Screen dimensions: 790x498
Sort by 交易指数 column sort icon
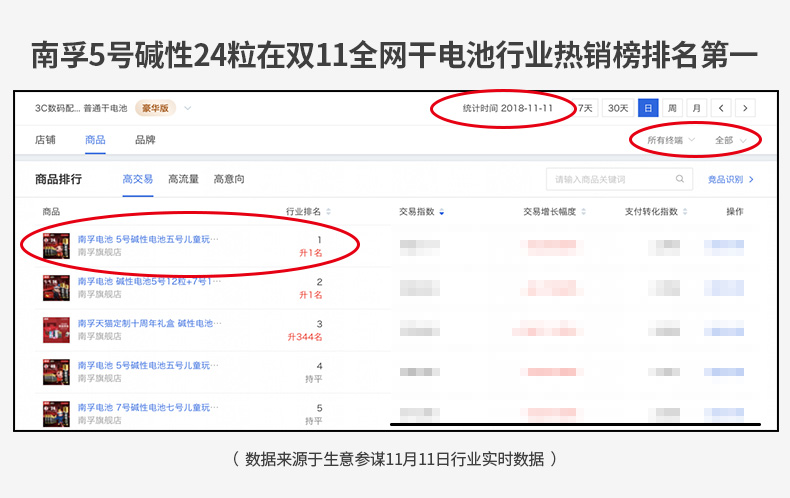tap(441, 212)
